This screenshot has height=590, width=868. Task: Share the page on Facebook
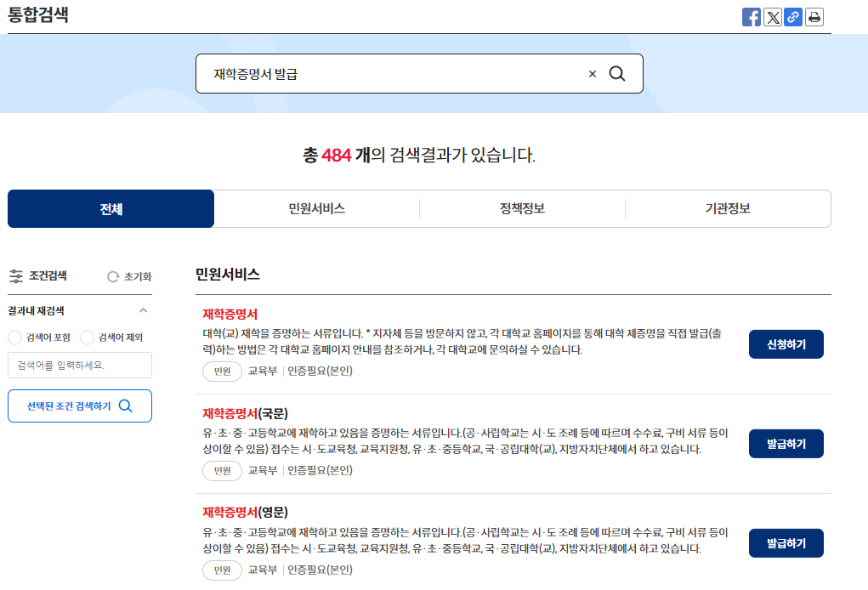click(752, 17)
